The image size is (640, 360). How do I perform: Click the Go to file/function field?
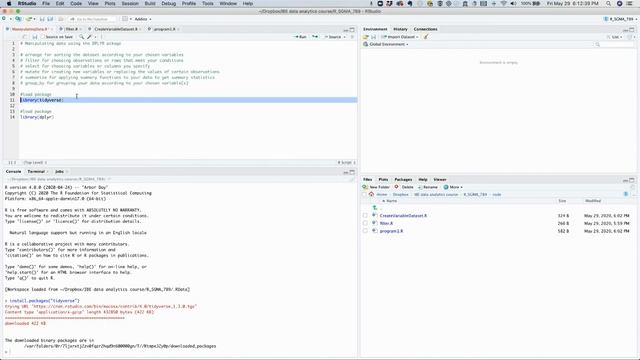click(x=92, y=19)
